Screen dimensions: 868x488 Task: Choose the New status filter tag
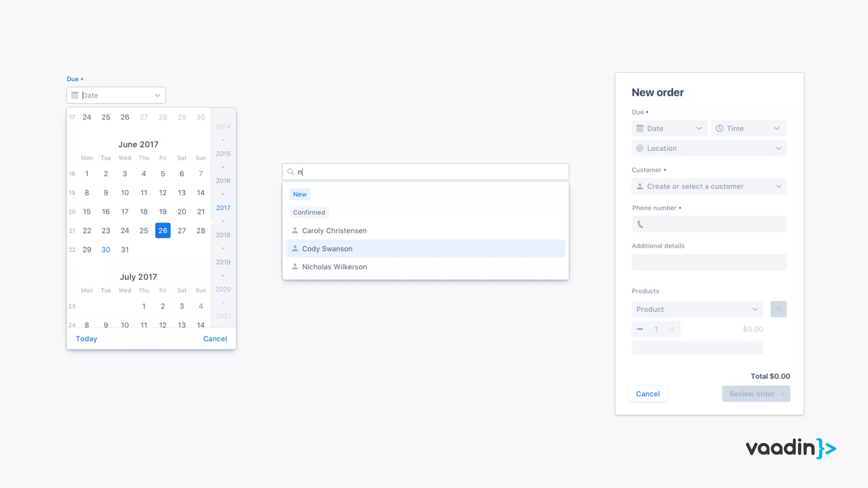(300, 194)
